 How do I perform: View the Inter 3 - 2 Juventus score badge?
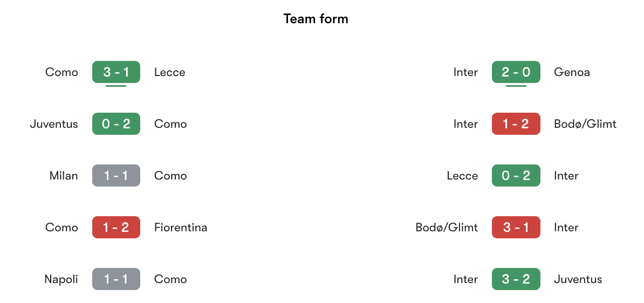pos(516,279)
